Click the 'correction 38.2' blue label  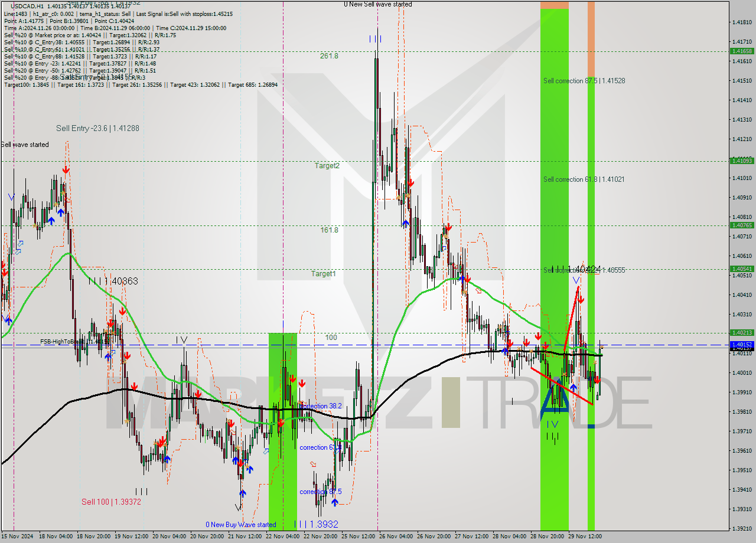[x=322, y=406]
